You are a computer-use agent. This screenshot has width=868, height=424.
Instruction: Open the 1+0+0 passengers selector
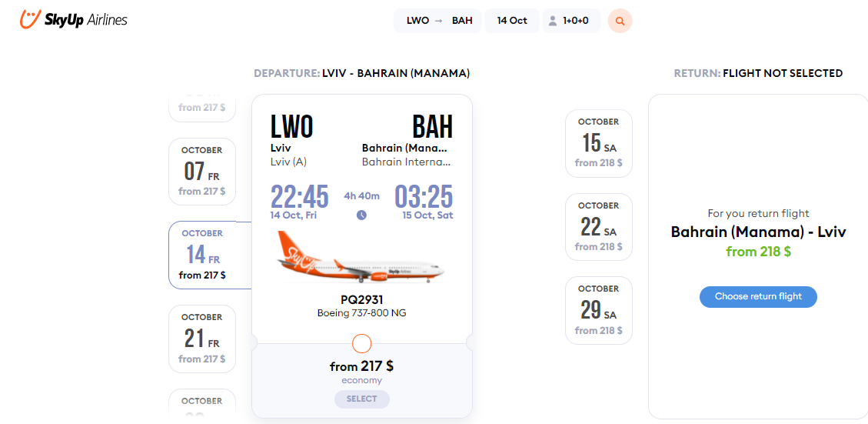tap(571, 21)
